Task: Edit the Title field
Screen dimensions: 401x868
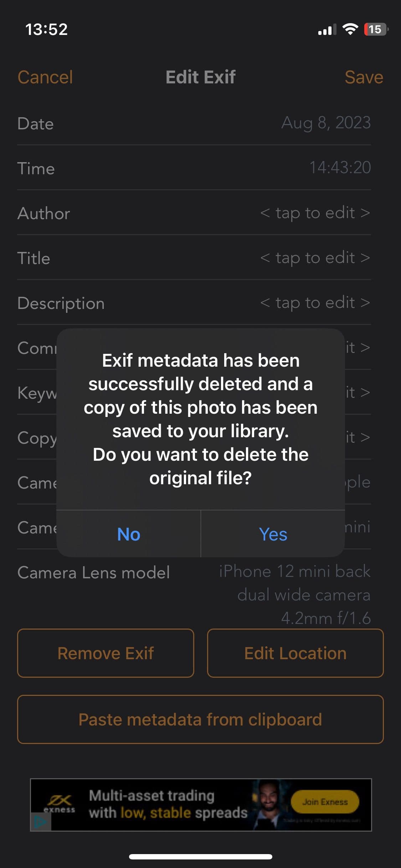Action: coord(315,258)
